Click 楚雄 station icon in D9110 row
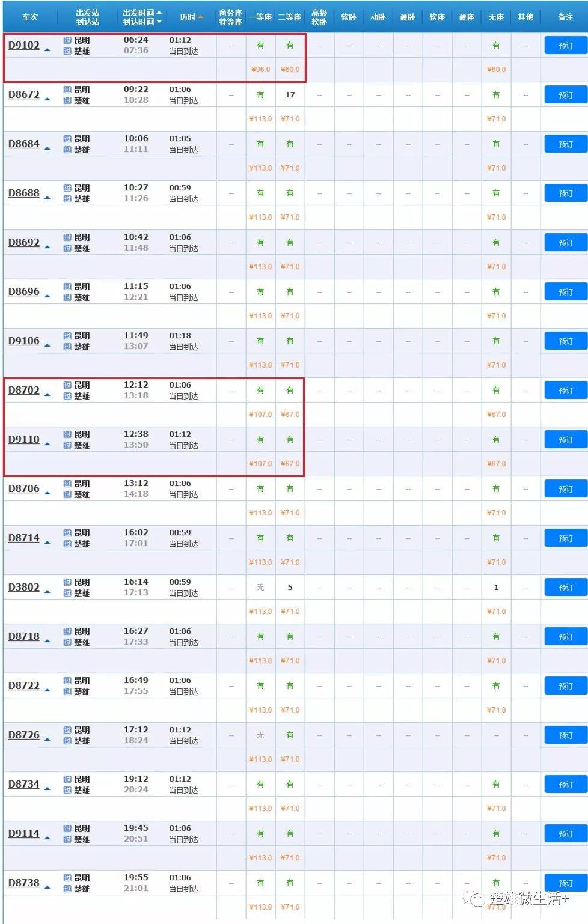This screenshot has width=588, height=924. [x=67, y=445]
